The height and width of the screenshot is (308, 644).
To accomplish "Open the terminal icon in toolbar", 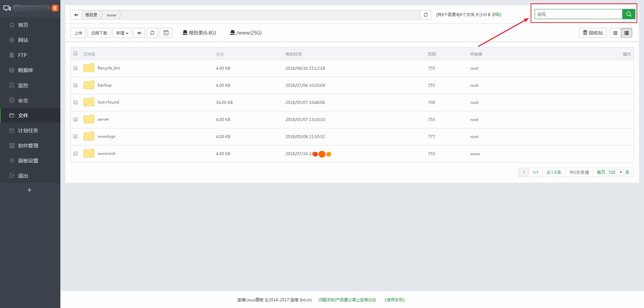I will click(166, 33).
